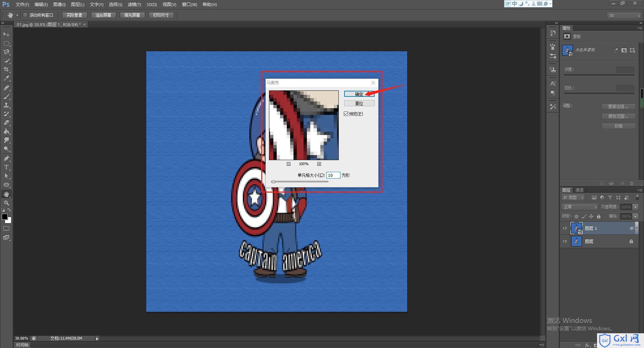
Task: Select the Brush tool
Action: pos(6,96)
